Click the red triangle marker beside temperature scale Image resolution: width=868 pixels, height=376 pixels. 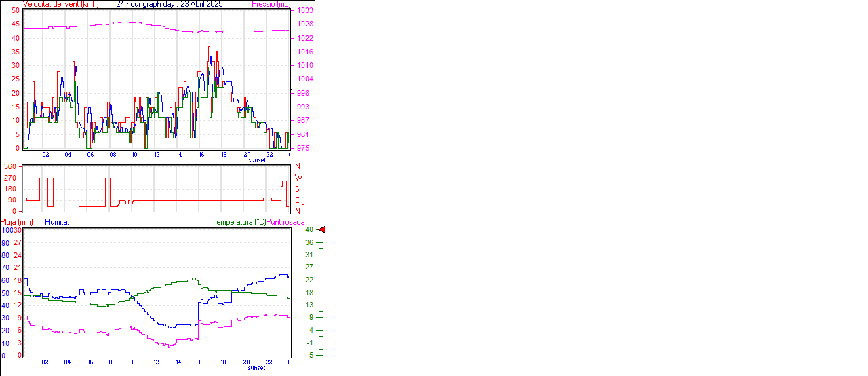322,230
